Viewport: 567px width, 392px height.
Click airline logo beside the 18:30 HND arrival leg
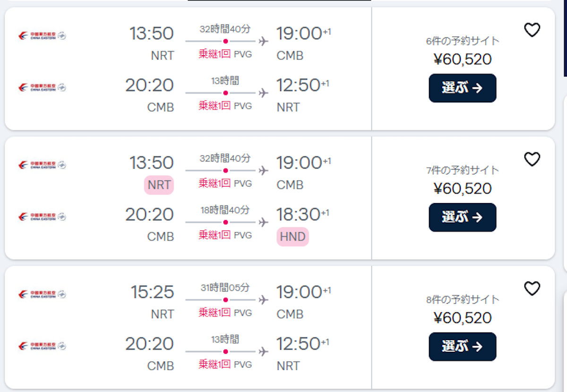(42, 217)
